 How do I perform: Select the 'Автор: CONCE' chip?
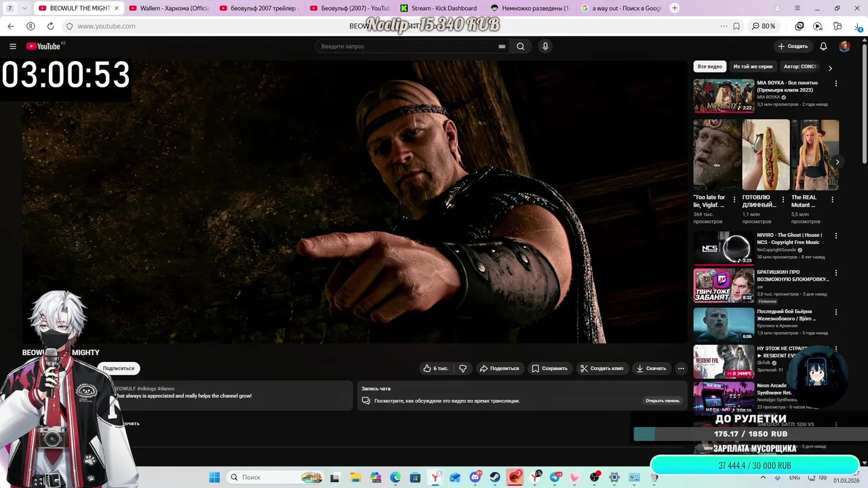click(801, 67)
